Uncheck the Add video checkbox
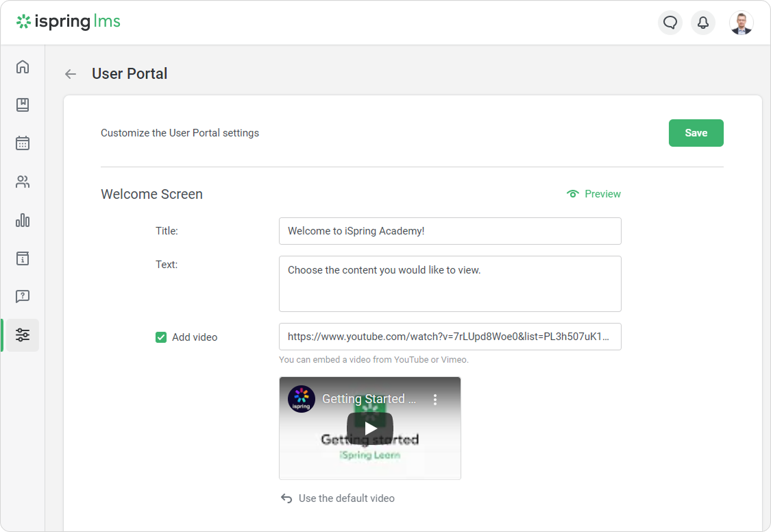Screen dimensions: 771x532 (161, 337)
